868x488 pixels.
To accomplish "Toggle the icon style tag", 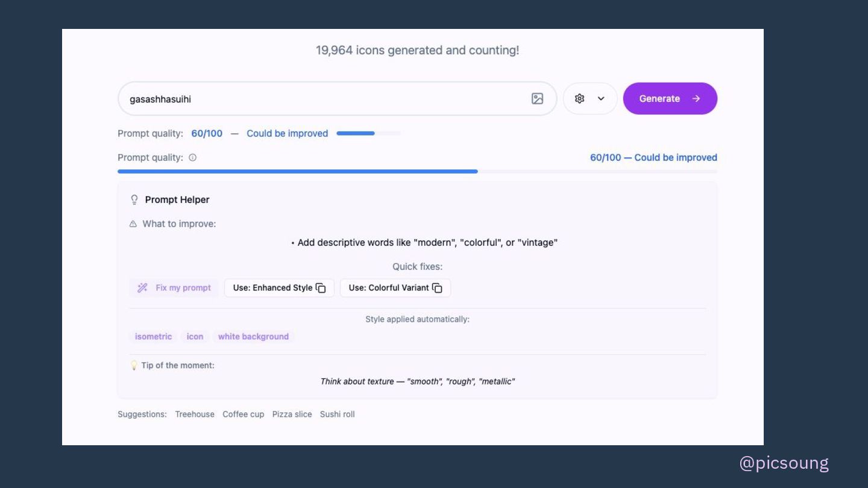I will click(195, 337).
